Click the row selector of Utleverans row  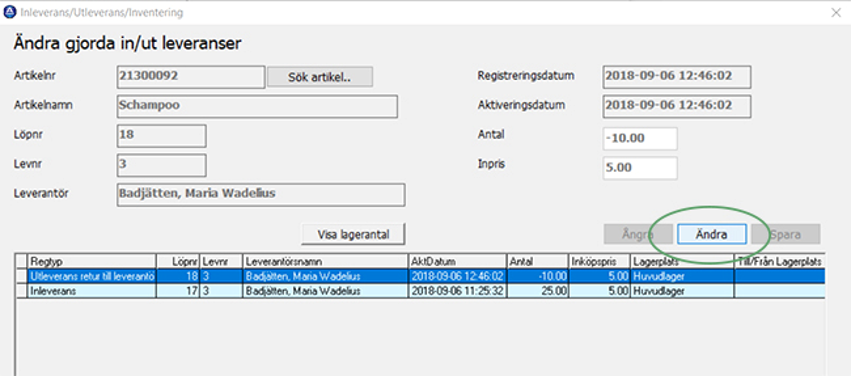(x=22, y=277)
